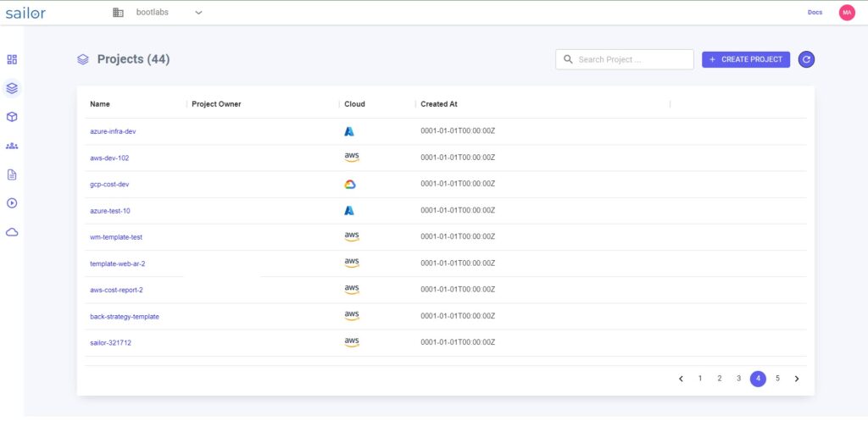Click the Projects heading layers icon

point(83,59)
